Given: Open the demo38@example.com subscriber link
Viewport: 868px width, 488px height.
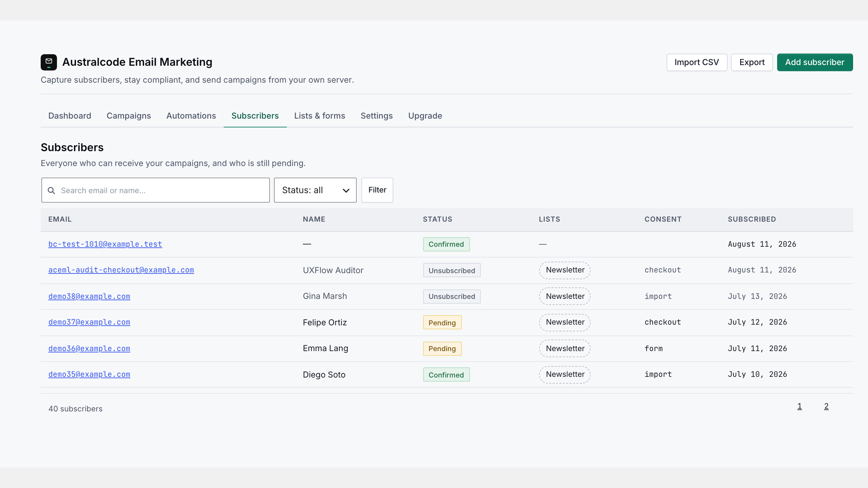Looking at the screenshot, I should point(89,296).
